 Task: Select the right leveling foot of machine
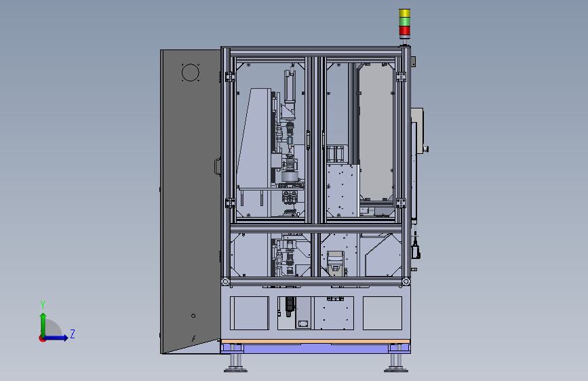coord(396,363)
